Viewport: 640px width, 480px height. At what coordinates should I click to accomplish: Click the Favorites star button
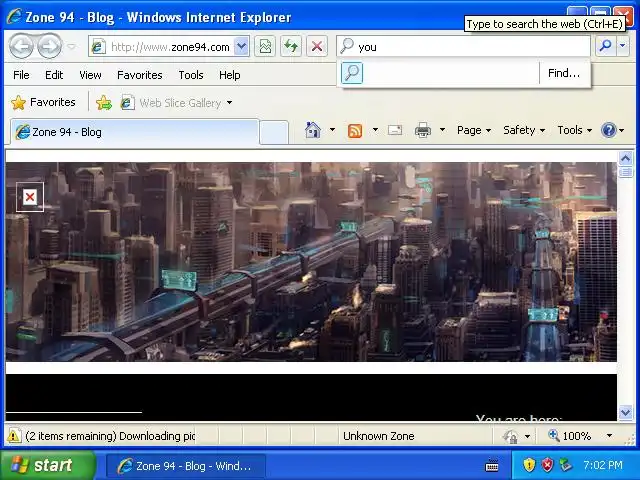click(43, 102)
